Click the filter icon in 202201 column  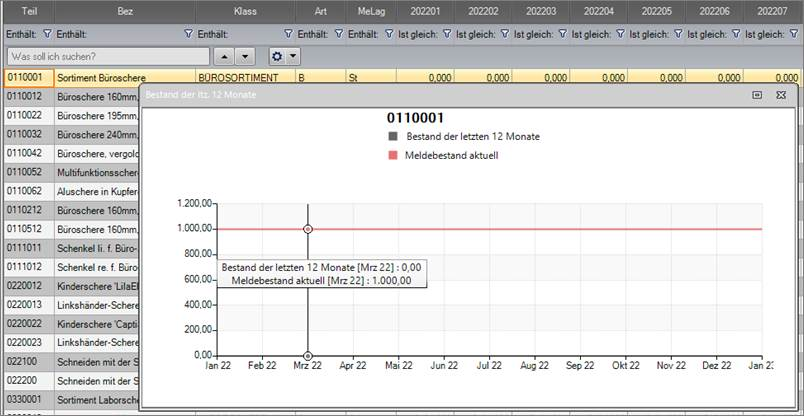[445, 34]
